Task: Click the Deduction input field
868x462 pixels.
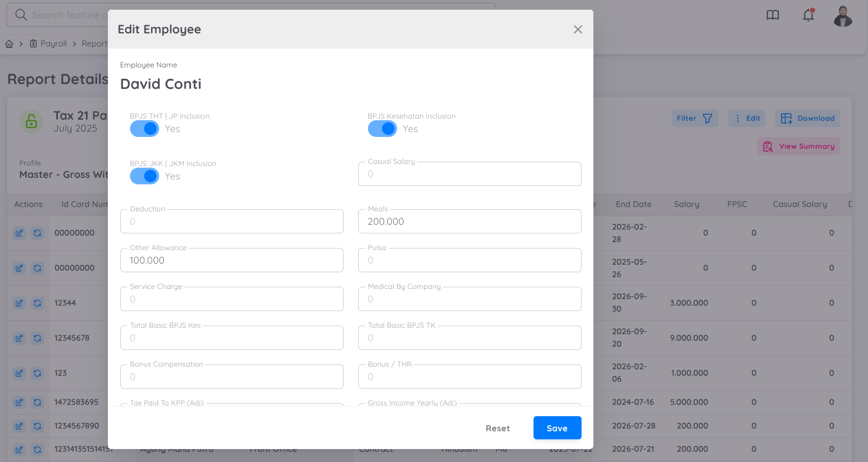Action: [232, 222]
